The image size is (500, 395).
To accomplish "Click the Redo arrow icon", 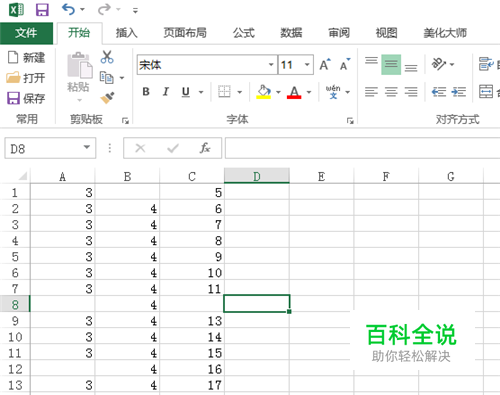I will coord(104,9).
